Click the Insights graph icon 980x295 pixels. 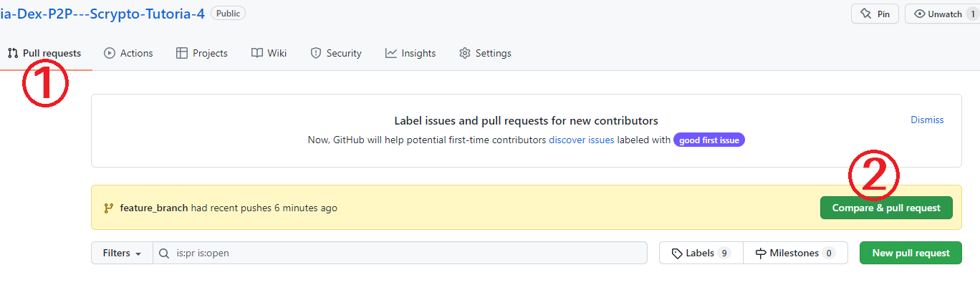point(391,53)
